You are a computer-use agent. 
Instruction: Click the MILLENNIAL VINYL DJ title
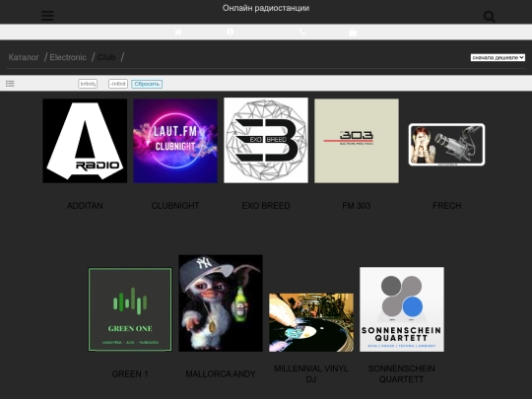(x=311, y=374)
